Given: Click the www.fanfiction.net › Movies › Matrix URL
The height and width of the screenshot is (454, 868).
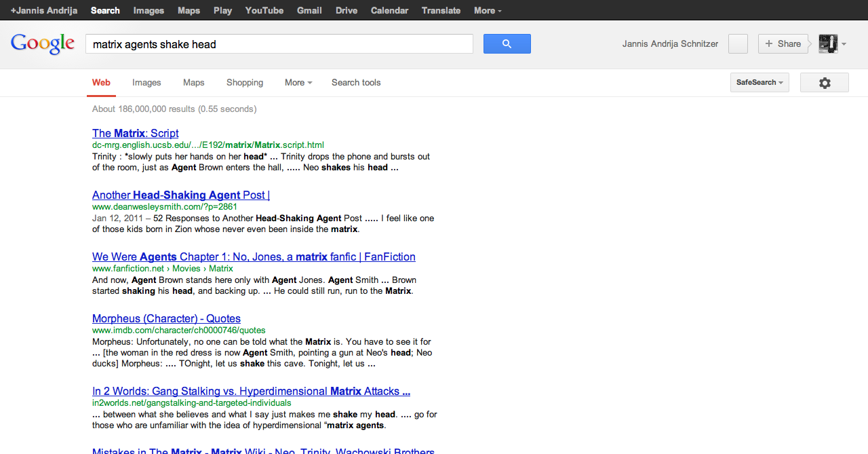Looking at the screenshot, I should pyautogui.click(x=163, y=268).
